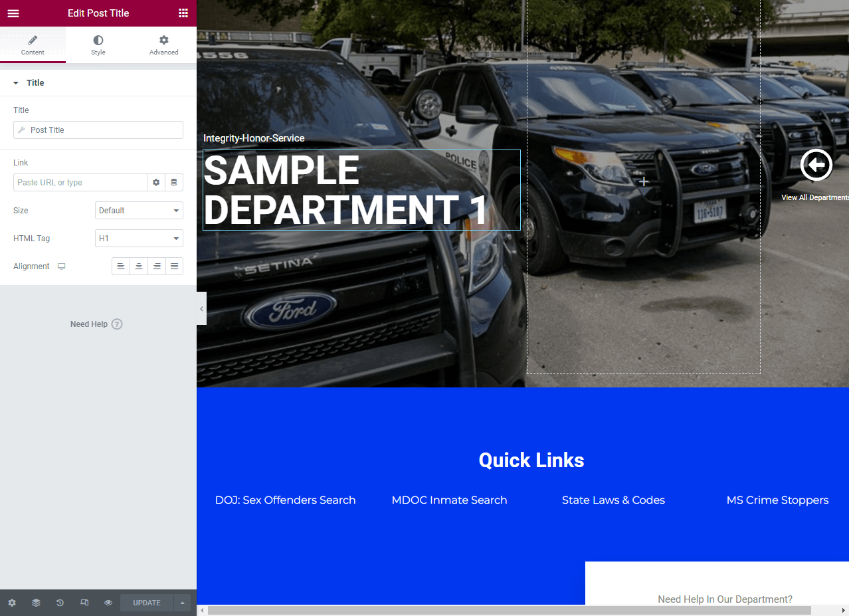Set alignment to justified

(174, 266)
